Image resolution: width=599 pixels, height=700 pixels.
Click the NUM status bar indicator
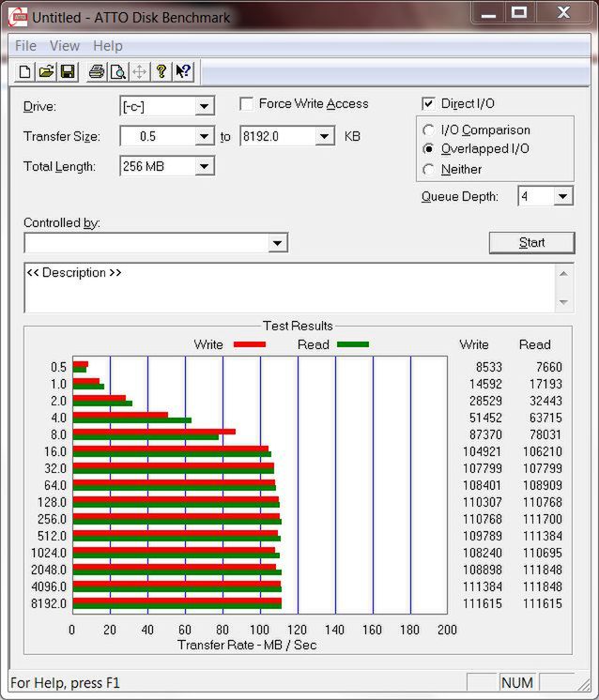[x=516, y=682]
